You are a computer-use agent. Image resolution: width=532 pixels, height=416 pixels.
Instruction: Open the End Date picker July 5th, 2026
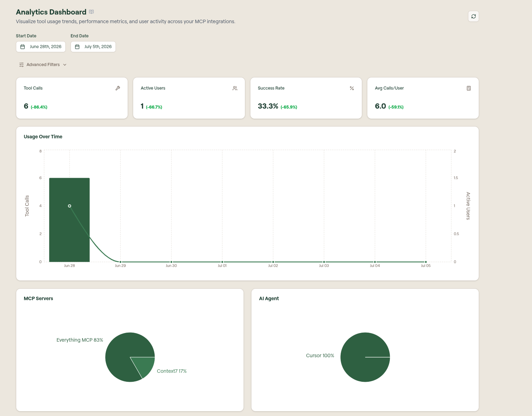pos(93,47)
